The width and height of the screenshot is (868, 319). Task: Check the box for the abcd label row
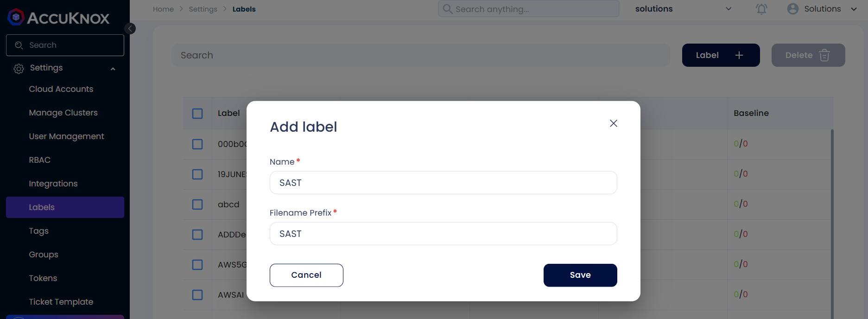click(197, 204)
